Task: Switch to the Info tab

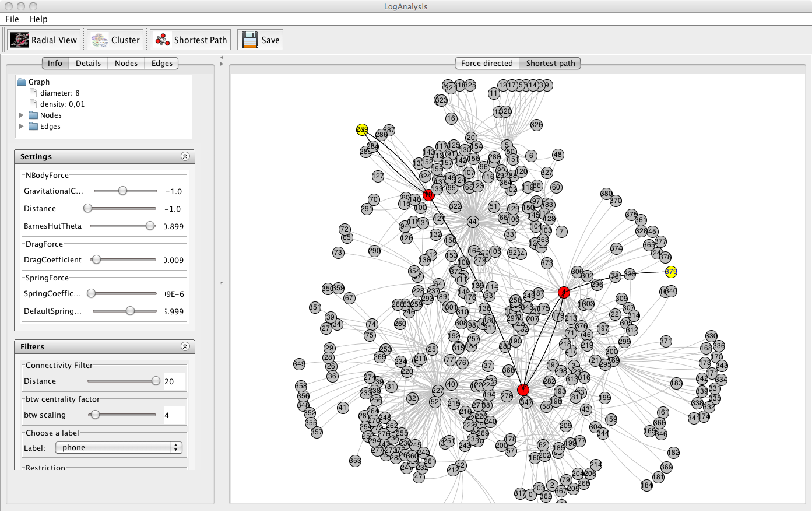Action: pyautogui.click(x=55, y=63)
